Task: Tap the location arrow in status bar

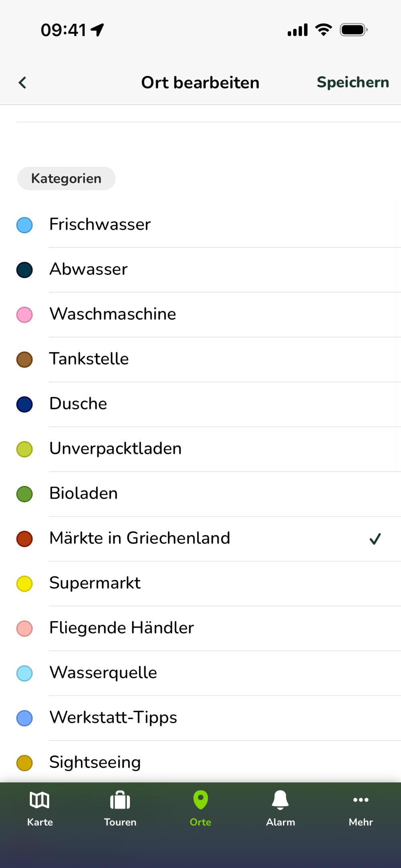Action: pos(97,30)
